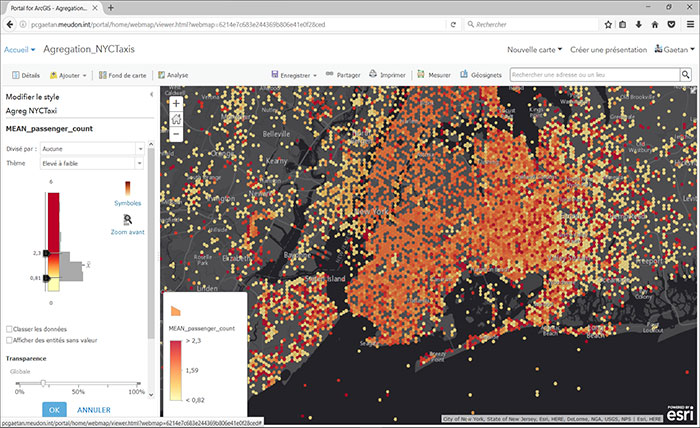The width and height of the screenshot is (700, 428).
Task: Go to the browser home icon
Action: [x=655, y=25]
